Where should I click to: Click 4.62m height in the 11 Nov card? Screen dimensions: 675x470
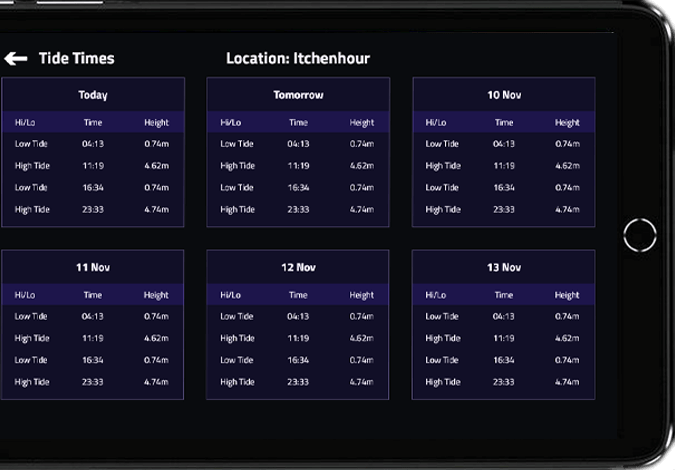tap(156, 338)
